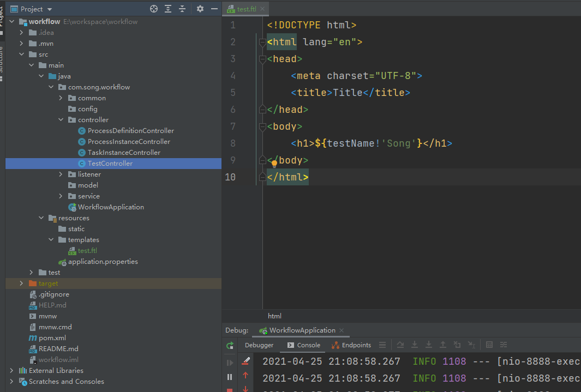Click the intention lightbulb in the editor
The image size is (581, 392).
coord(274,163)
